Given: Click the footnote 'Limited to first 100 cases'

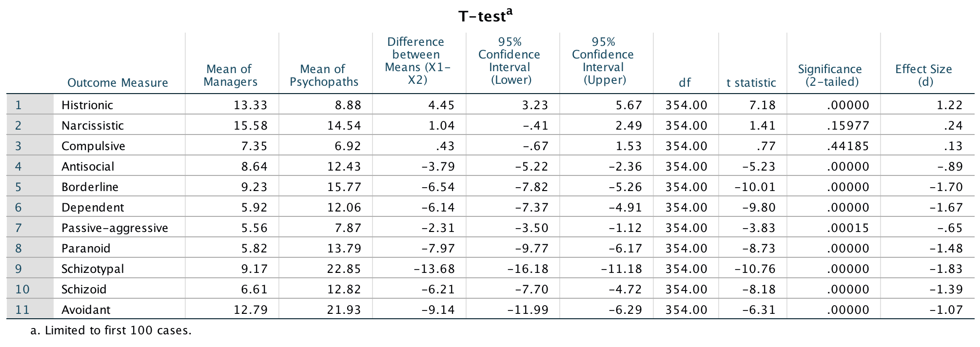Looking at the screenshot, I should (x=111, y=330).
